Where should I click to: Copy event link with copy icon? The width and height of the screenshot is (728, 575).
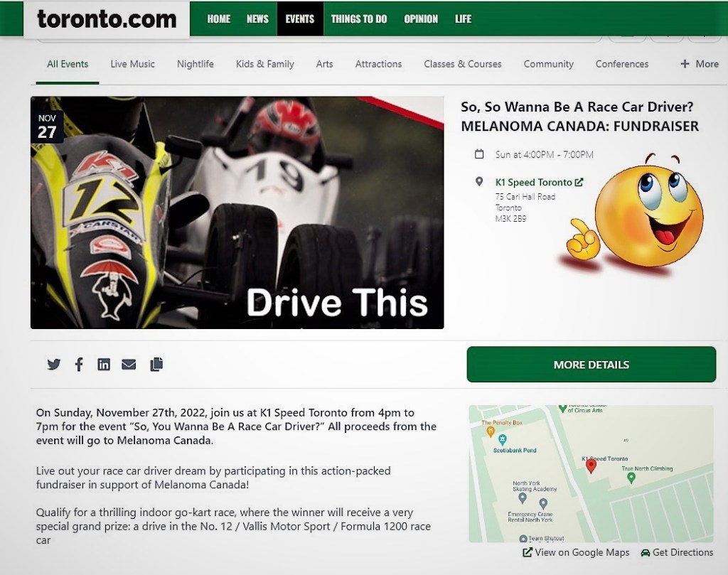point(156,365)
